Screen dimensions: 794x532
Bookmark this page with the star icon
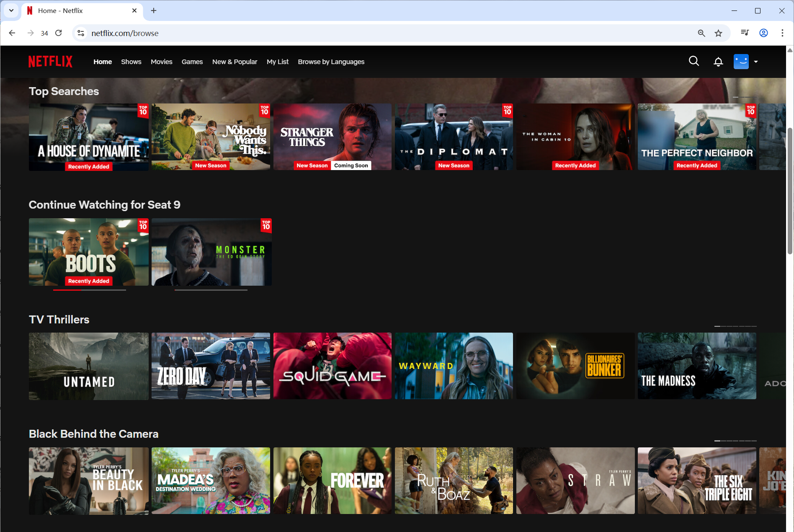point(719,33)
